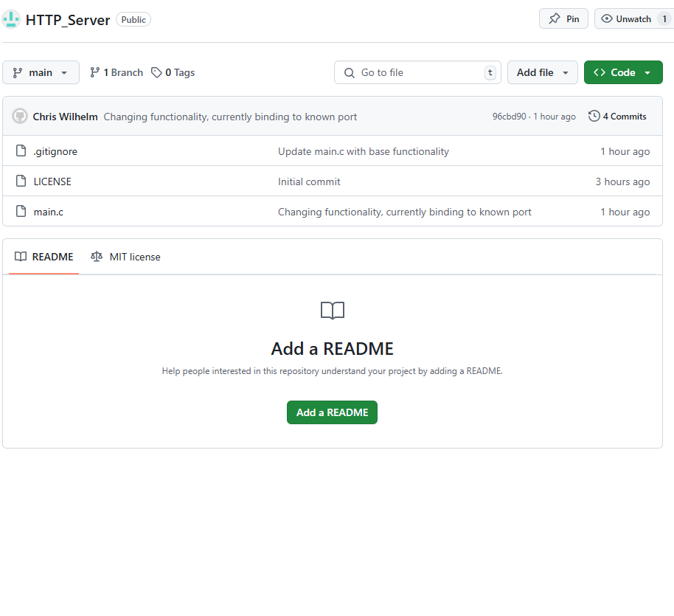
Task: Click the green Add a README button
Action: pyautogui.click(x=332, y=412)
